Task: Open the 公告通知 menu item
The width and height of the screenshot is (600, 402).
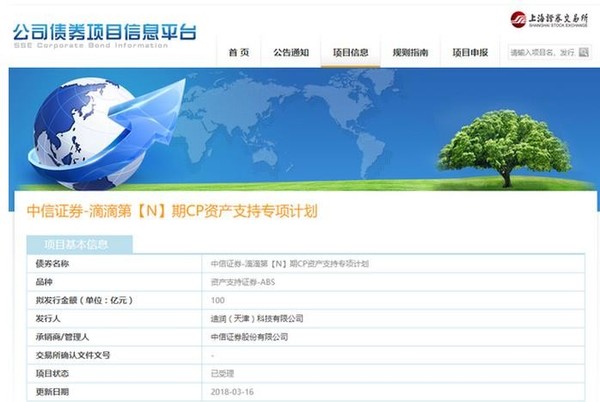Action: pos(291,52)
